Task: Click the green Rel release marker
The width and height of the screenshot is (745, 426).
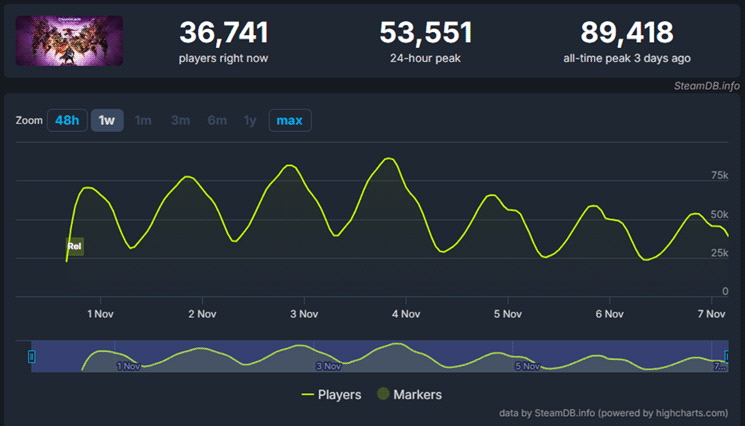Action: 74,245
